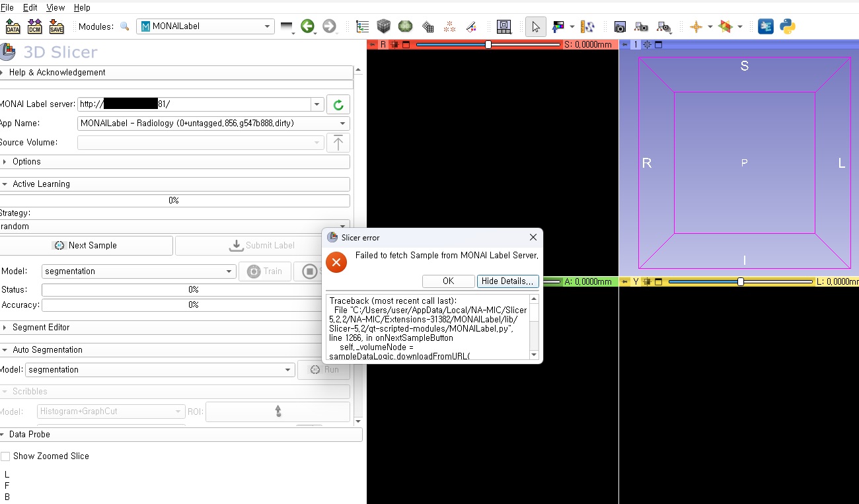Image resolution: width=859 pixels, height=504 pixels.
Task: Adjust the red slice offset slider
Action: 488,44
